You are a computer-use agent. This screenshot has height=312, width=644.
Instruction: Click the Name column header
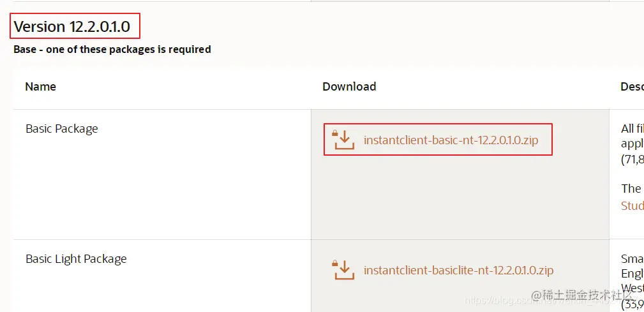[x=40, y=87]
